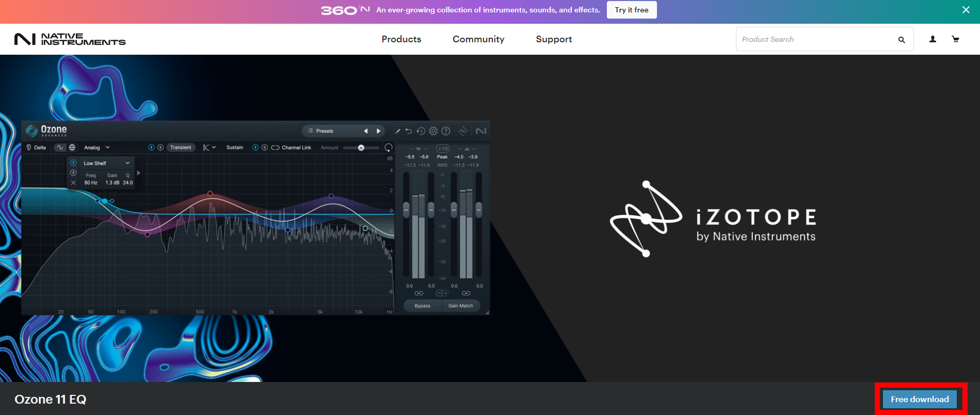Toggle Transient solo S button
The height and width of the screenshot is (415, 980).
[160, 148]
